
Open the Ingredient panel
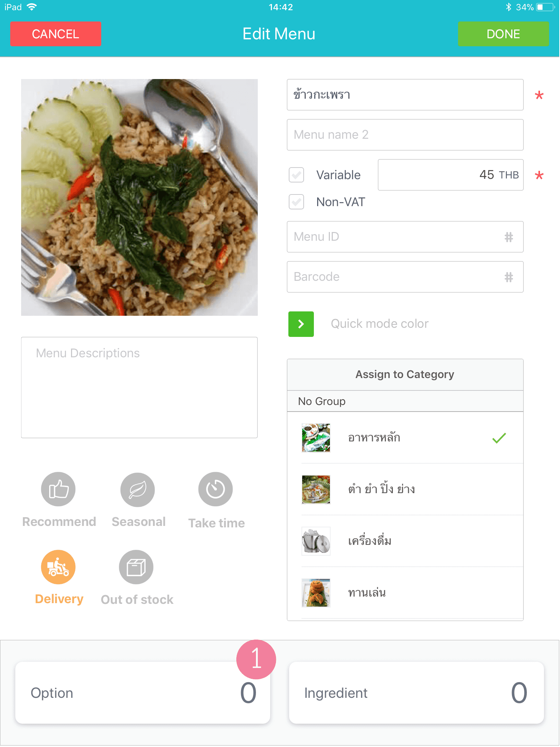[417, 693]
